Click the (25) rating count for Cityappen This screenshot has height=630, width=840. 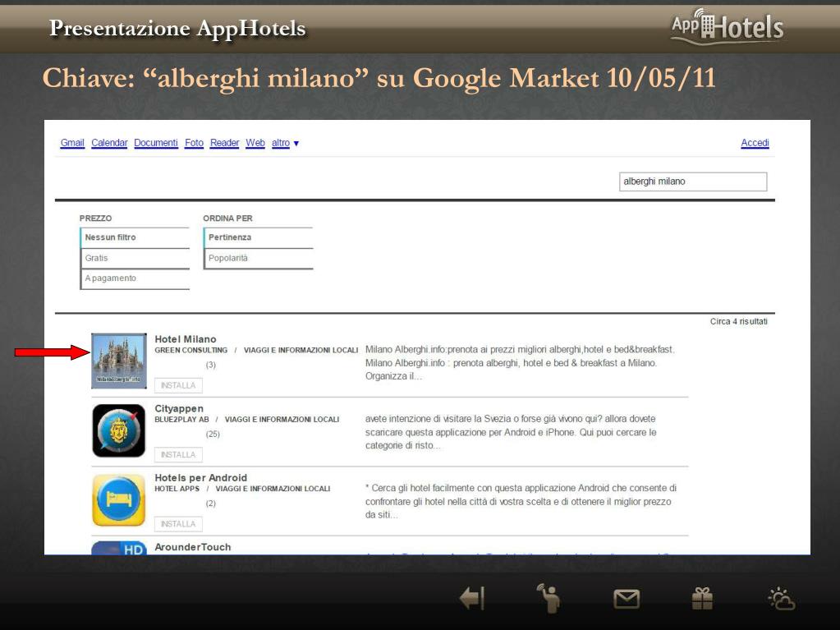[213, 434]
